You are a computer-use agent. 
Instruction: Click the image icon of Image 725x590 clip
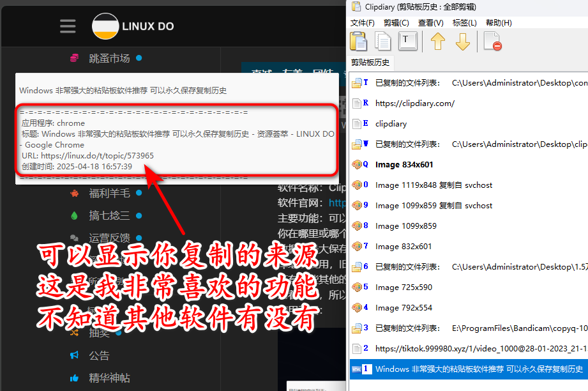(357, 287)
